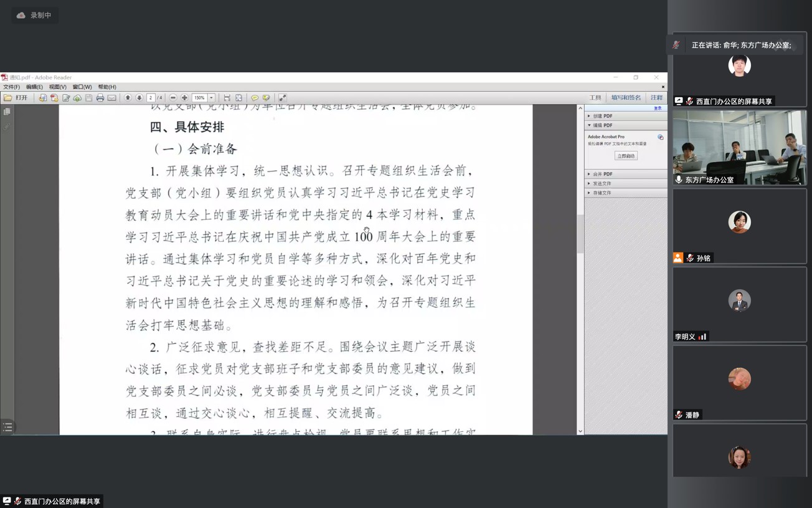Screen dimensions: 812x508
Task: Switch to the 注释 comments tab
Action: click(x=656, y=98)
